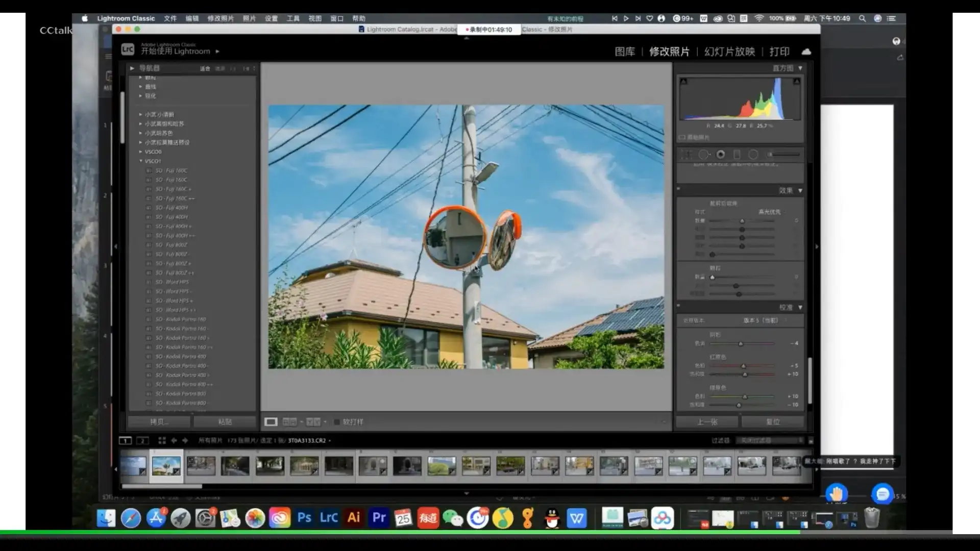
Task: Toggle the 原始照片 checkbox under histogram
Action: 682,137
